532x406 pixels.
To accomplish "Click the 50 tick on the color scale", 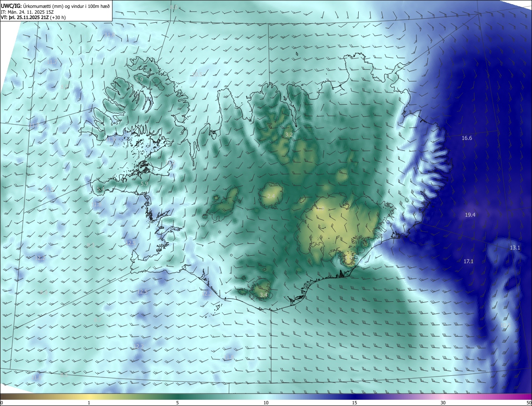I will pyautogui.click(x=529, y=403).
